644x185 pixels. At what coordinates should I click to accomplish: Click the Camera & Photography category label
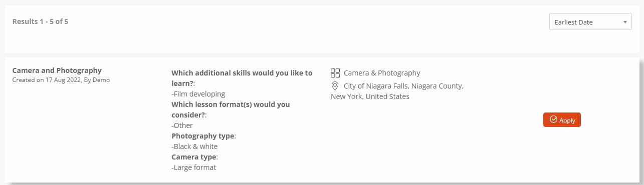[382, 73]
